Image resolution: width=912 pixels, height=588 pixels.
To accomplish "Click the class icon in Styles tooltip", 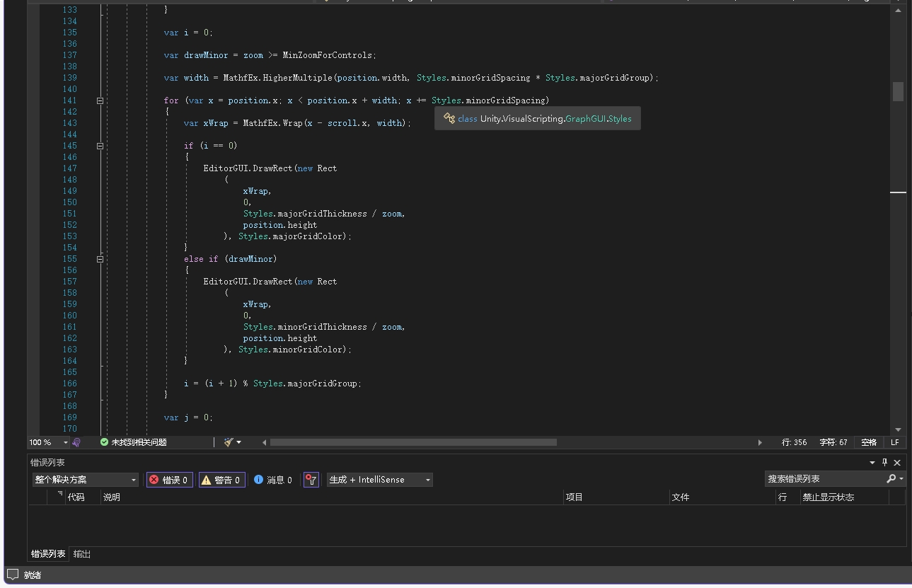I will 449,118.
